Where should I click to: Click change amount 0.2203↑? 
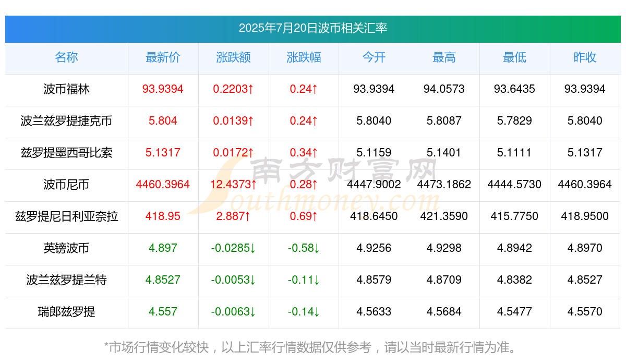pos(233,89)
